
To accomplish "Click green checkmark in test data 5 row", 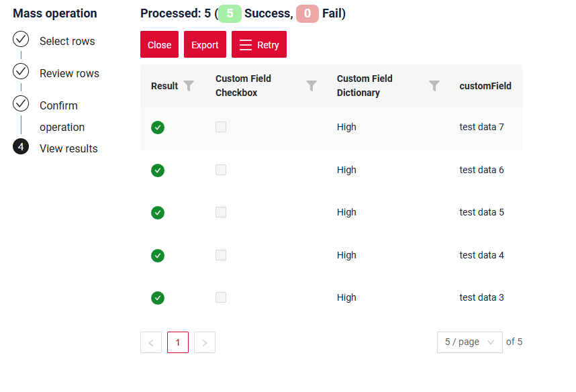I will tap(158, 213).
